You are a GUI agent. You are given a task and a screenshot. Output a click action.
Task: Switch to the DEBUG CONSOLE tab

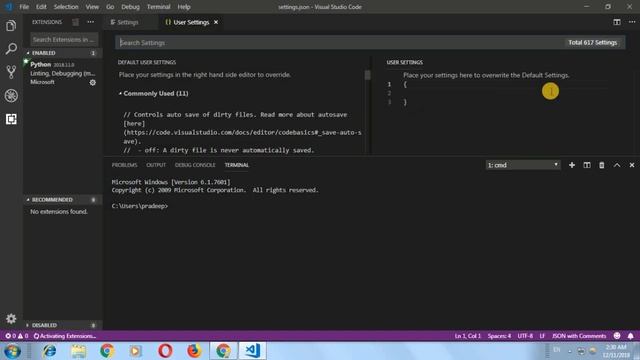pos(195,165)
